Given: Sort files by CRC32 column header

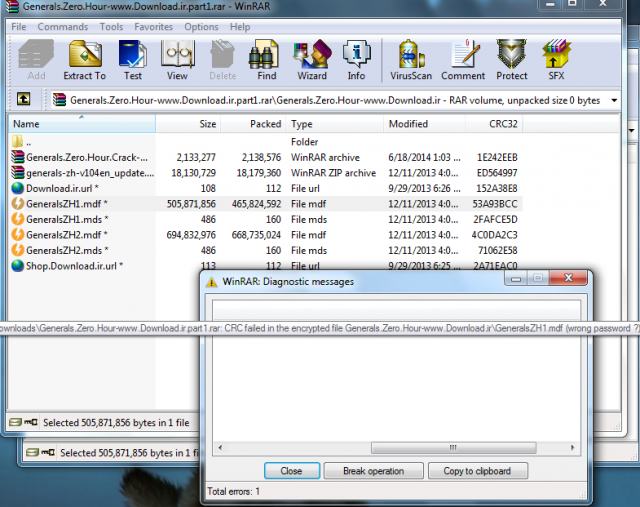Looking at the screenshot, I should pos(503,124).
